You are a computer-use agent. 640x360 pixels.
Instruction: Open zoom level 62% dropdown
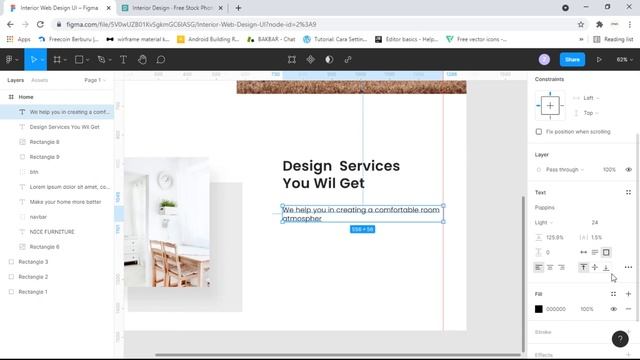point(624,60)
